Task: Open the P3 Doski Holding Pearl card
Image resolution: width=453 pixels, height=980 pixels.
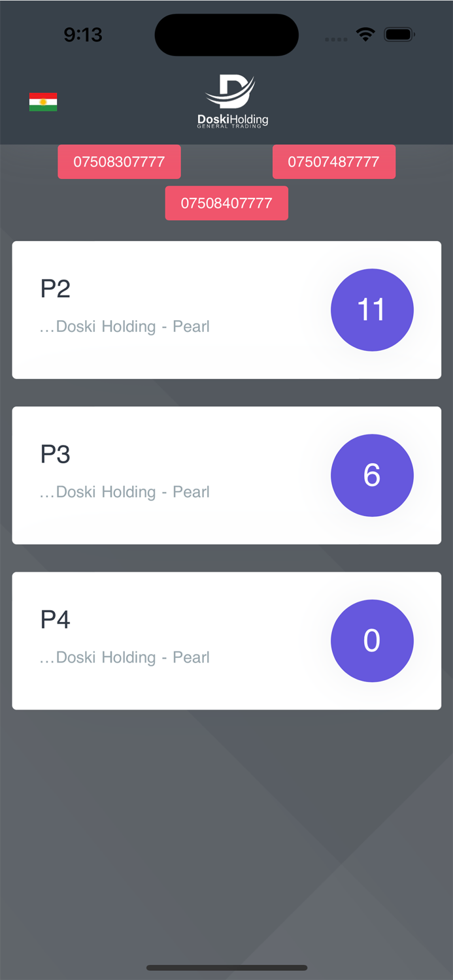Action: 226,475
